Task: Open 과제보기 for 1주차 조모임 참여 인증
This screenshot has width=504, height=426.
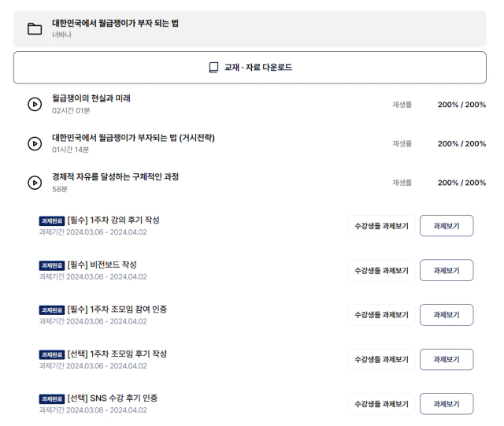Action: (447, 315)
